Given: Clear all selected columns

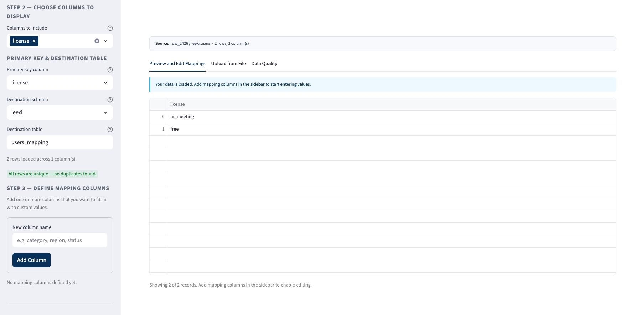Looking at the screenshot, I should pos(97,41).
